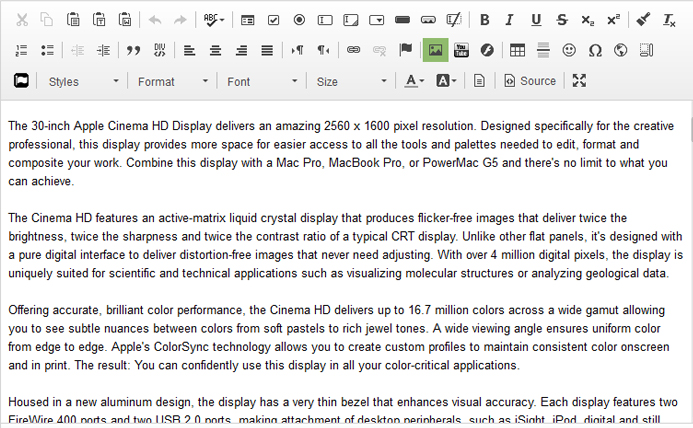The image size is (693, 428).
Task: Insert a Smiley emoticon
Action: pyautogui.click(x=569, y=50)
